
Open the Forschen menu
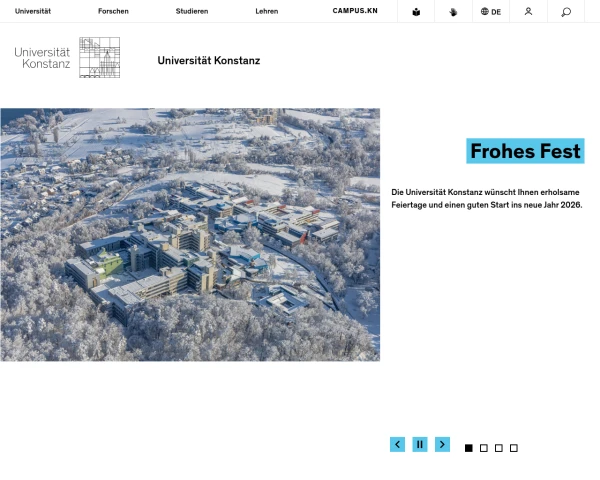113,11
